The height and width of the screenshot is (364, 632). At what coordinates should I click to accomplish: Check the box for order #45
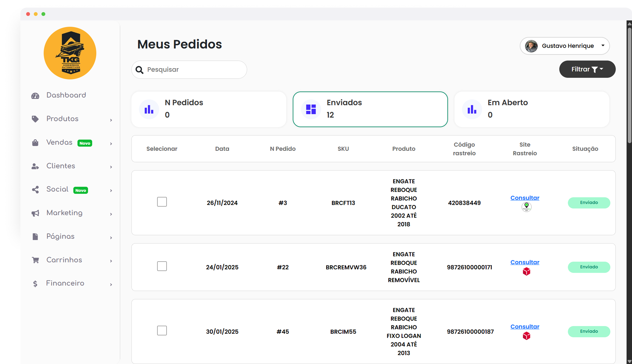(162, 330)
